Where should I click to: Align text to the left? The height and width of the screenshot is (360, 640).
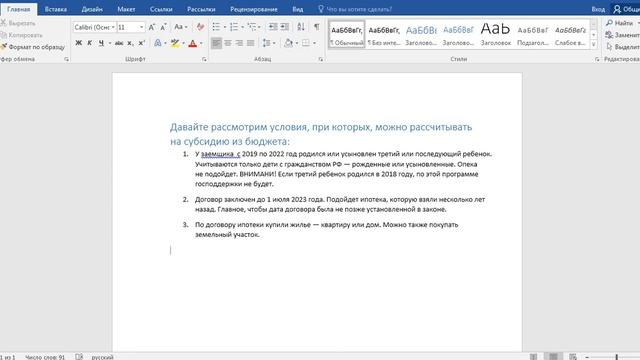tap(216, 43)
